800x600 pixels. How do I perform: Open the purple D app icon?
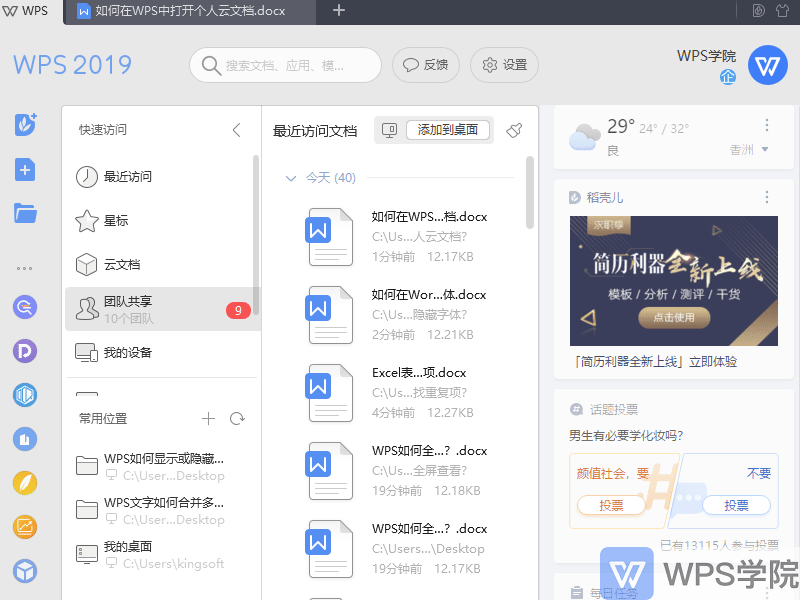click(x=25, y=351)
